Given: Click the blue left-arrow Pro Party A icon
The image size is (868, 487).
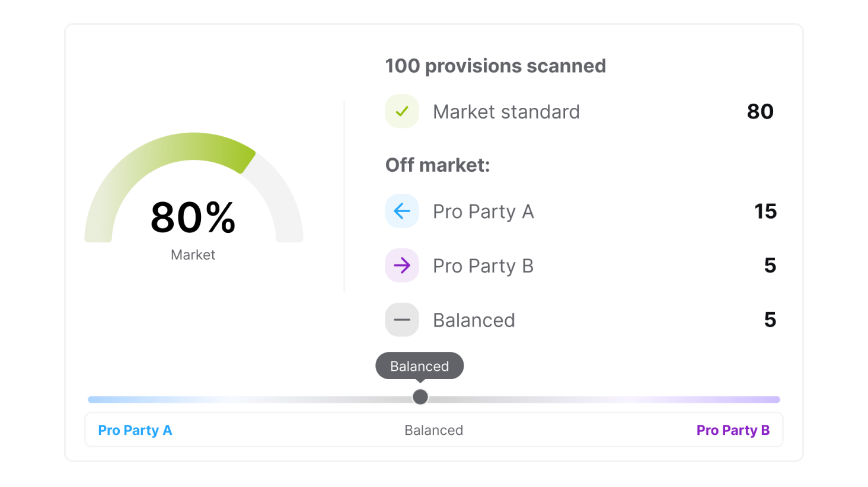Looking at the screenshot, I should [x=402, y=212].
